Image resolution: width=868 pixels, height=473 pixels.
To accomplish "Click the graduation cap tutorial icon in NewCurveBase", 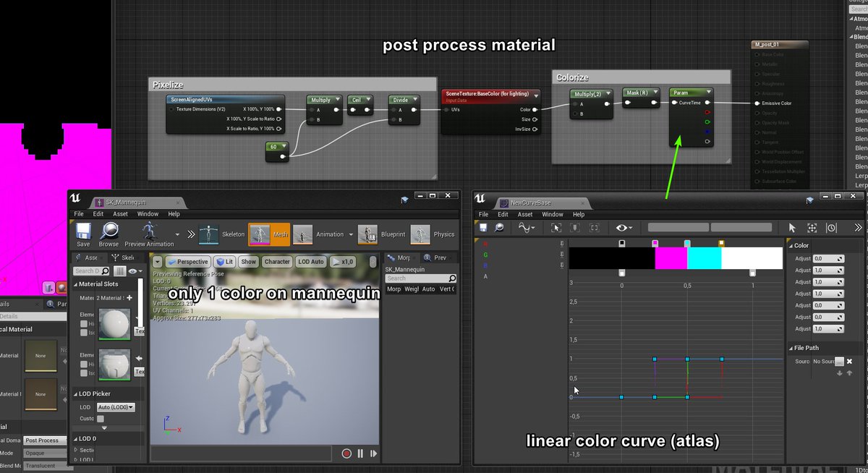I will 809,200.
